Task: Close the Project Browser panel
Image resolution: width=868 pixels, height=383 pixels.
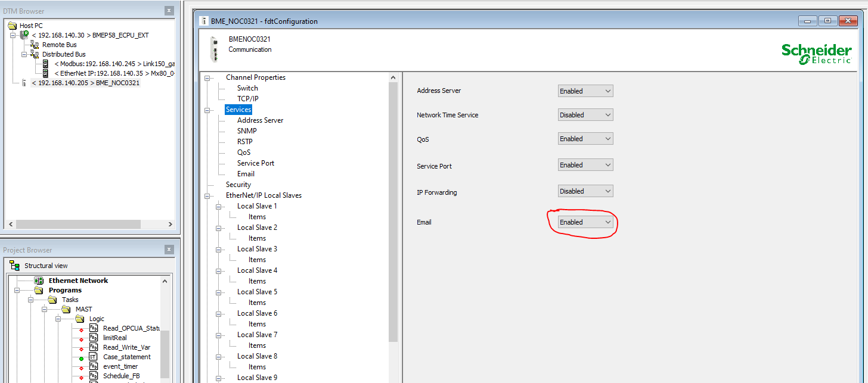Action: pyautogui.click(x=169, y=250)
